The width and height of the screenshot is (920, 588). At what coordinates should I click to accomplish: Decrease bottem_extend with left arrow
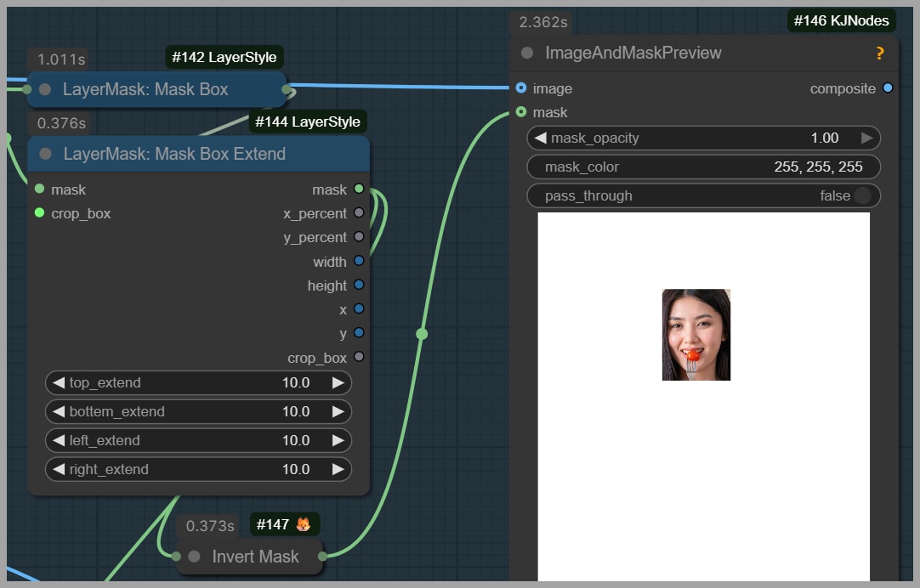tap(59, 411)
